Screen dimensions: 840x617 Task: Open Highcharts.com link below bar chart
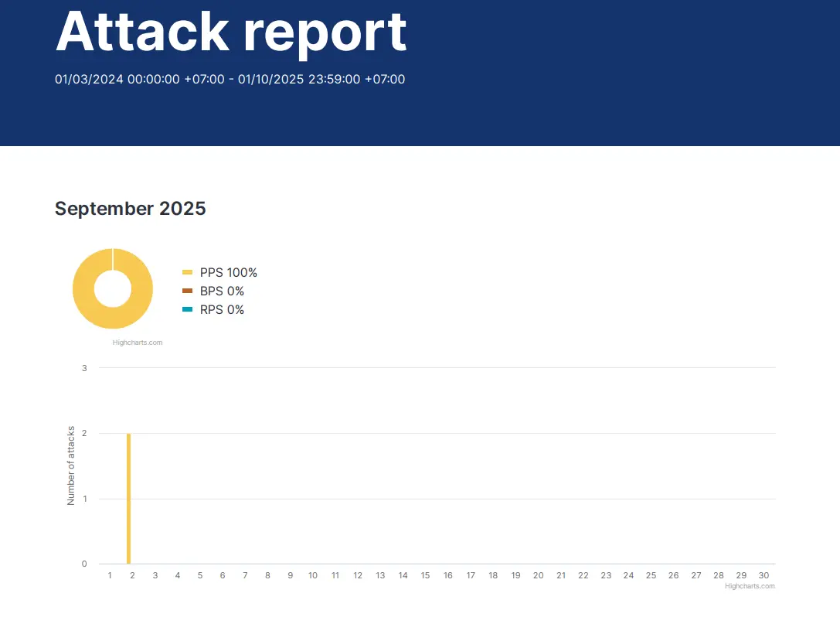click(750, 586)
